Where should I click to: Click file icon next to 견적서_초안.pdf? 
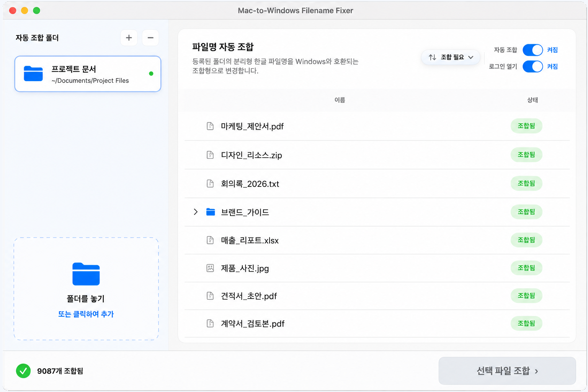(210, 296)
